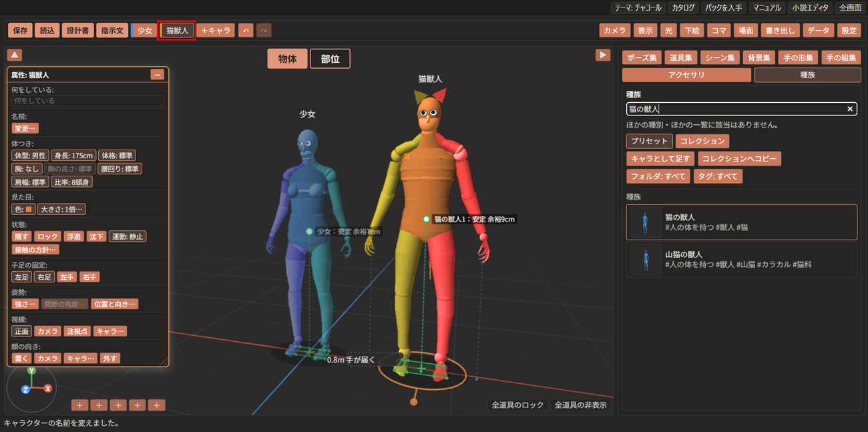Click the first plus slot below viewport
Image resolution: width=868 pixels, height=432 pixels.
click(x=79, y=405)
